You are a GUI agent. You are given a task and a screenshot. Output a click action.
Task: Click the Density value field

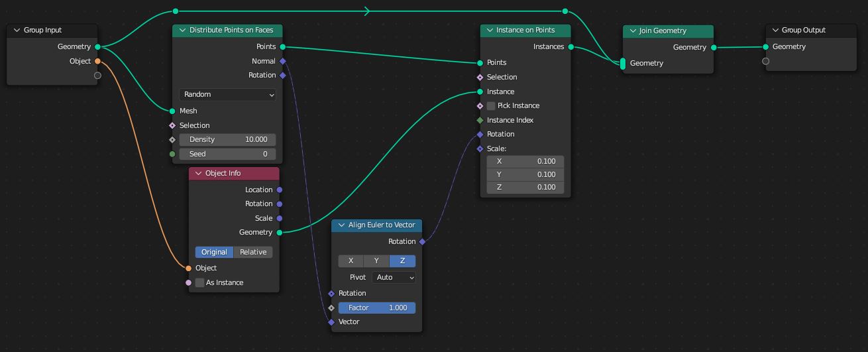pyautogui.click(x=227, y=140)
